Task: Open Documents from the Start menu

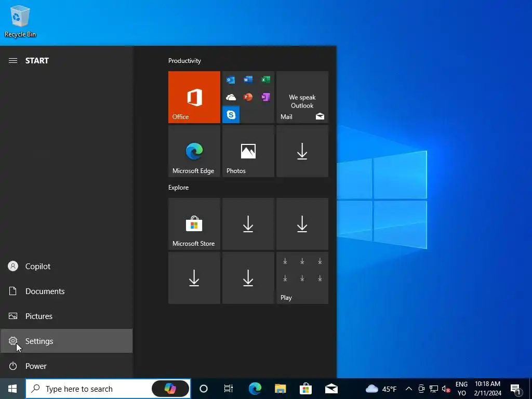Action: 66,291
